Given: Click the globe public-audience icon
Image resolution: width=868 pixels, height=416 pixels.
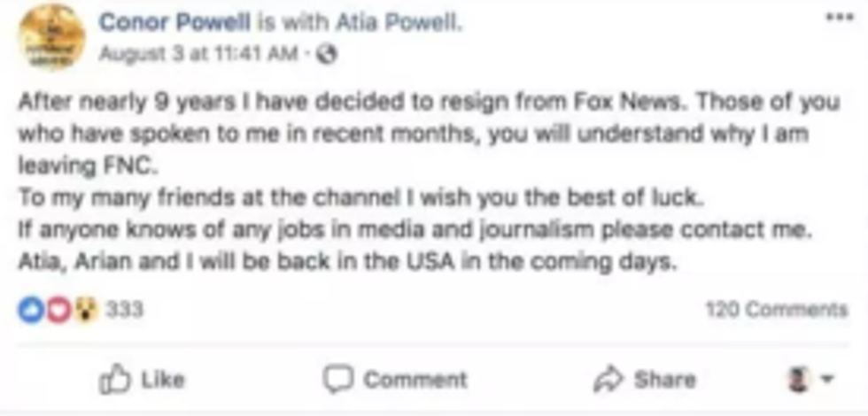Looking at the screenshot, I should click(x=327, y=54).
